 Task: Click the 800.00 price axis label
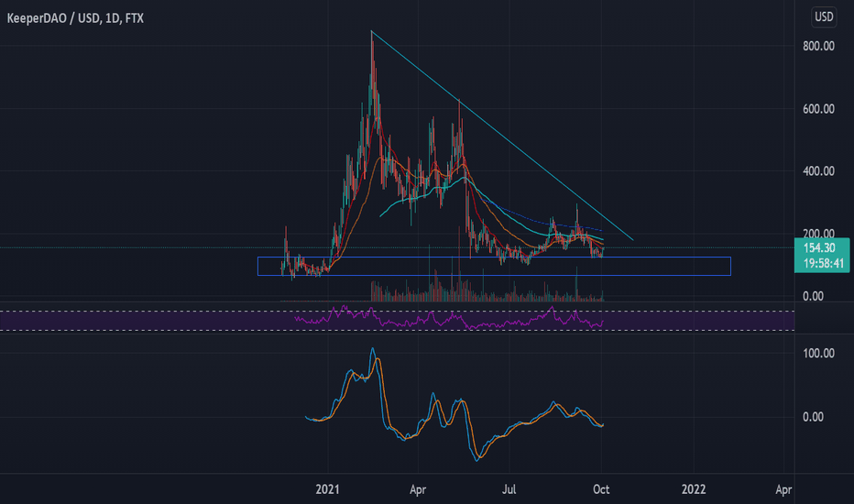tap(818, 47)
